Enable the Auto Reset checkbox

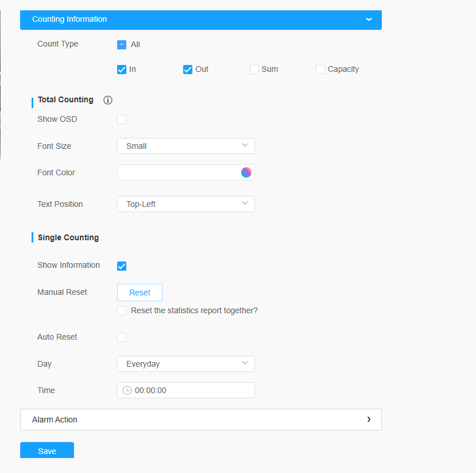[x=122, y=337]
